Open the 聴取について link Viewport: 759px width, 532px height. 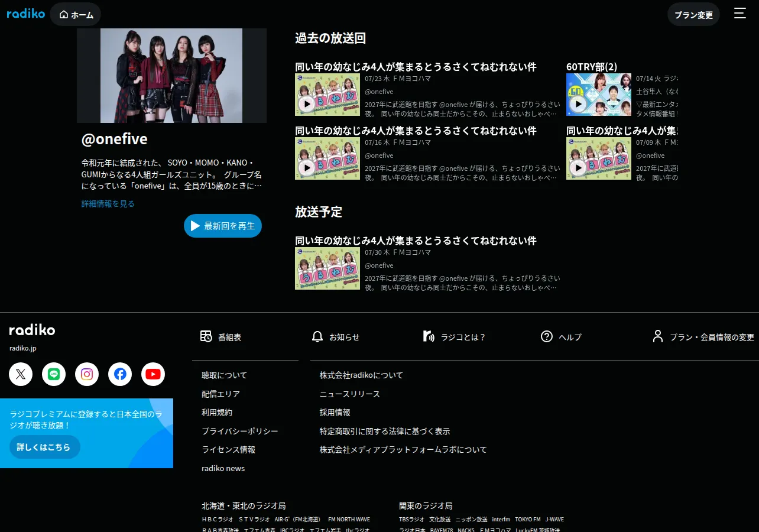pyautogui.click(x=224, y=375)
